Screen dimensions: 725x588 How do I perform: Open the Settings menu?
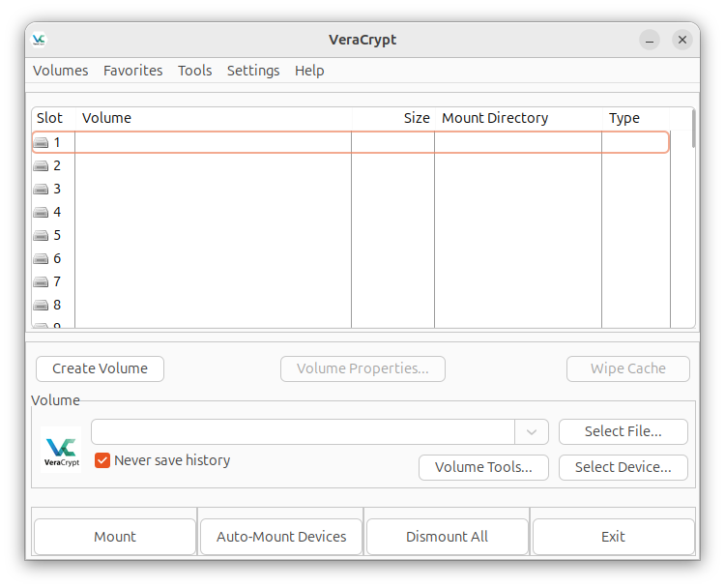point(253,71)
